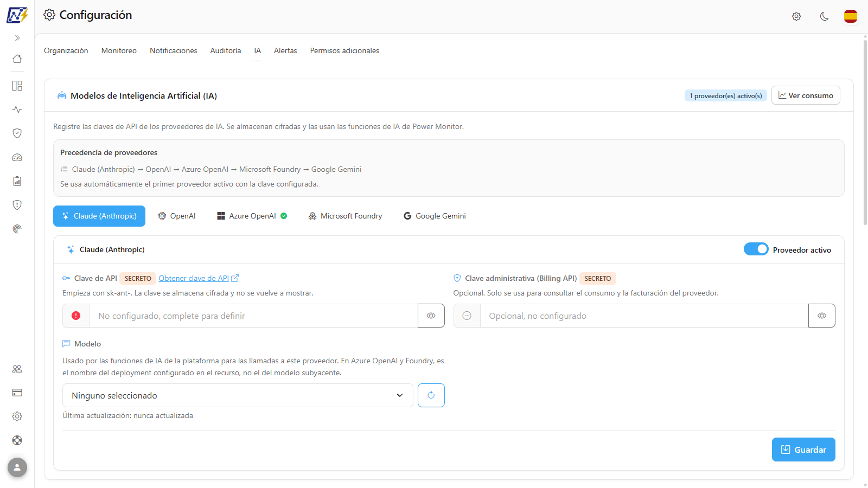Switch to the Auditoría tab
This screenshot has height=488, width=868.
[x=226, y=50]
